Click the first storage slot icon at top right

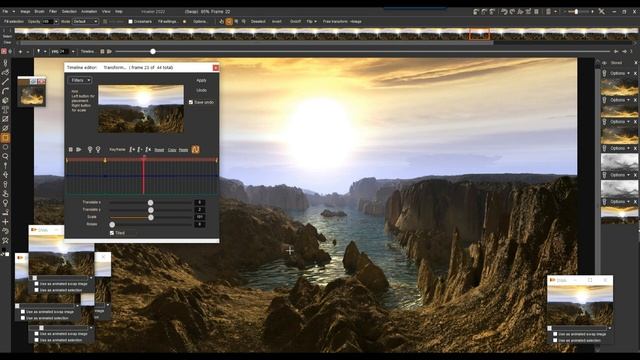476,11
